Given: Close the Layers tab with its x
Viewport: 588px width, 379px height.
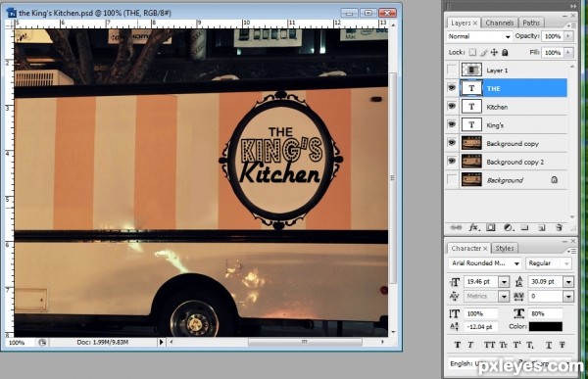Looking at the screenshot, I should [x=474, y=24].
